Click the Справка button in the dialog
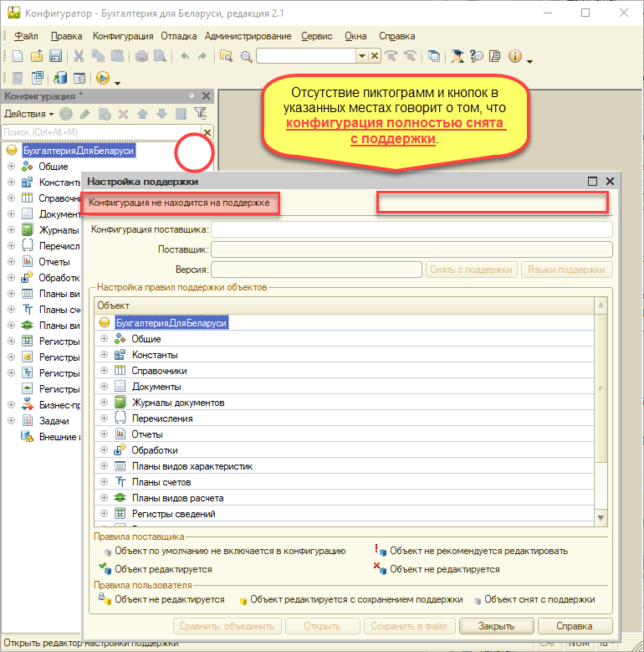This screenshot has height=652, width=644. coord(575,626)
